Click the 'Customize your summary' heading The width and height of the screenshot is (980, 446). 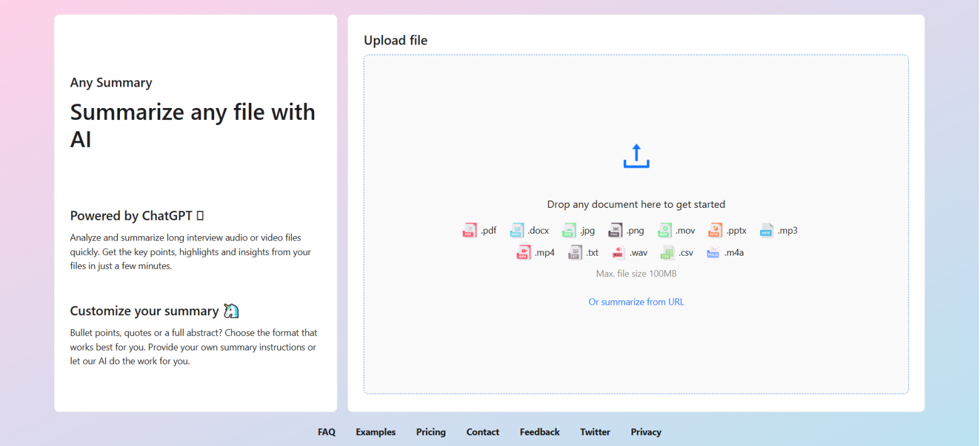pos(144,311)
